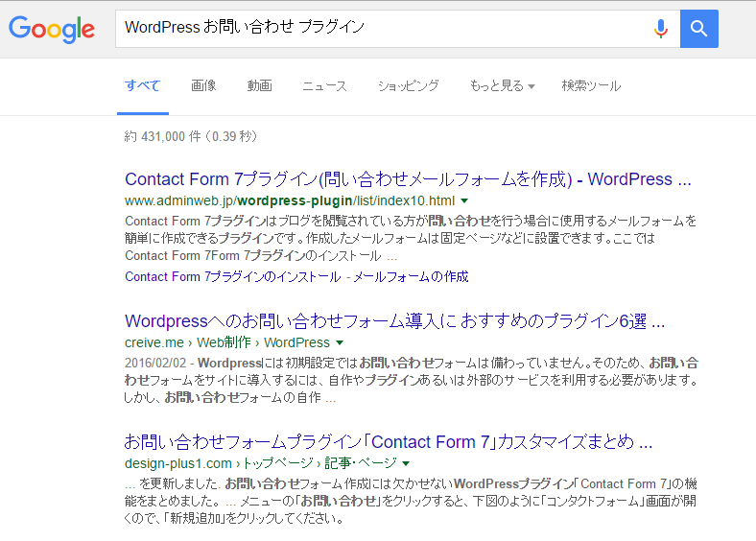This screenshot has width=756, height=541.
Task: Go to the ニュース tab
Action: [324, 85]
